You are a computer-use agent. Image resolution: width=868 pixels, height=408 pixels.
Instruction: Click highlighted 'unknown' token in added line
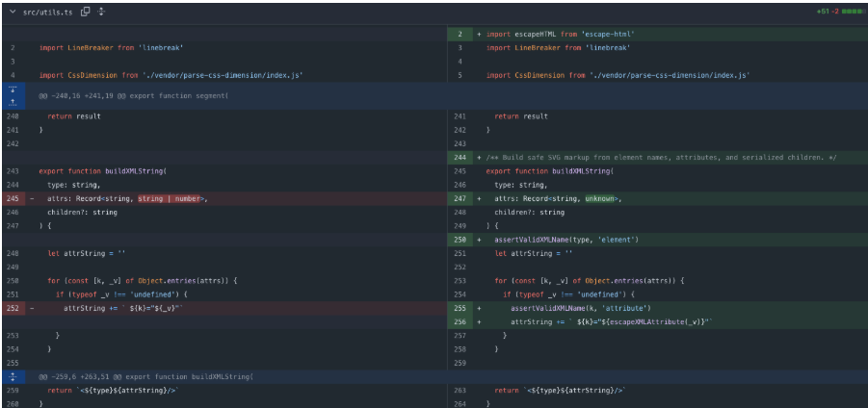click(599, 198)
